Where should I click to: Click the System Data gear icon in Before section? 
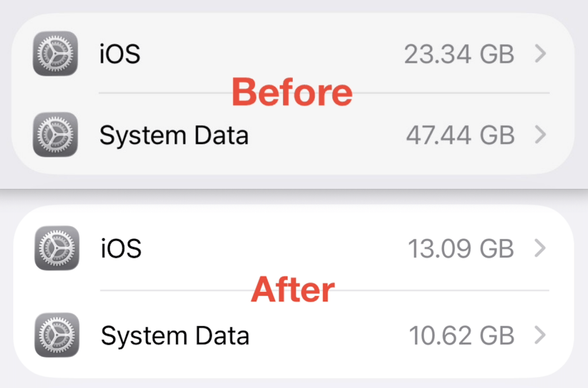[55, 135]
